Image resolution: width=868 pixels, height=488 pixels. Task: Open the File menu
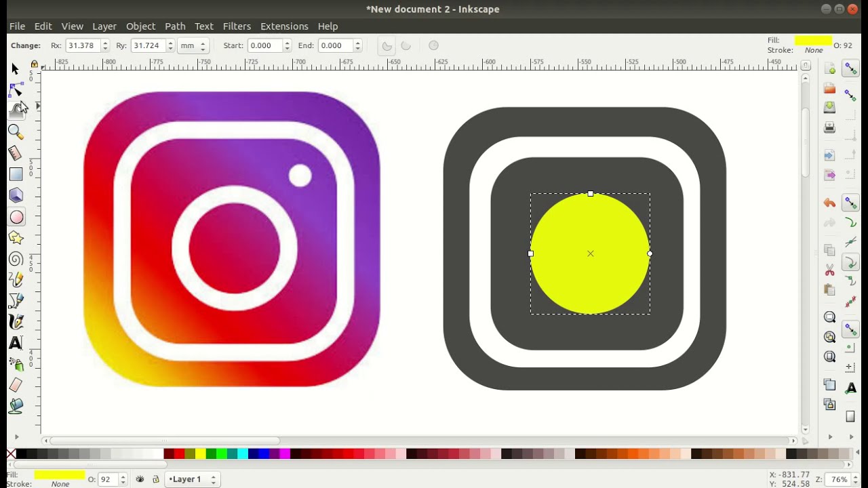pyautogui.click(x=17, y=26)
